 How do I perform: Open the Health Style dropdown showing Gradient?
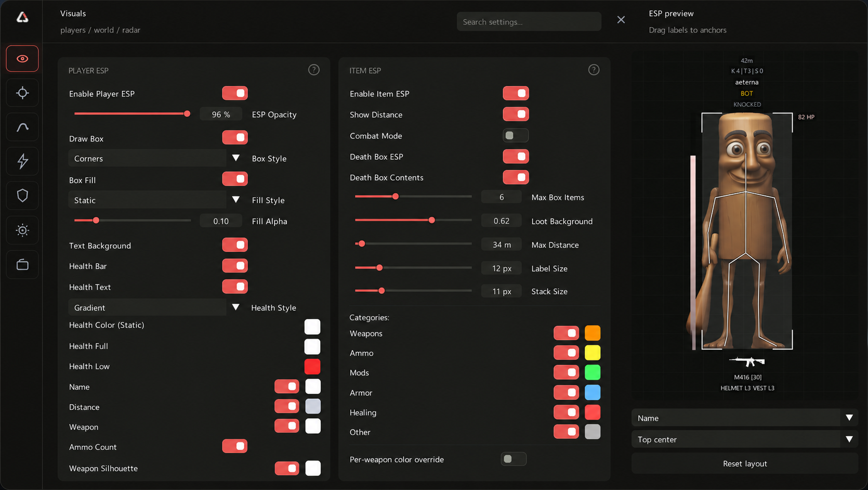coord(155,307)
